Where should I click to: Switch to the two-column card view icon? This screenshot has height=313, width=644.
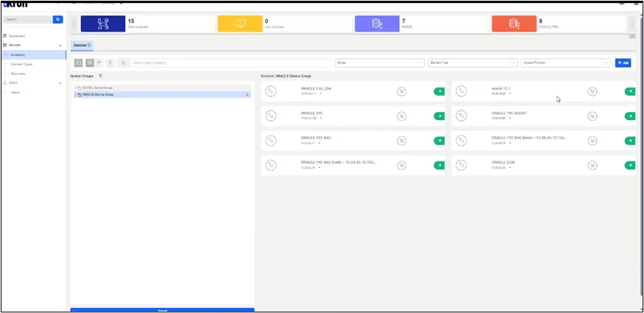click(x=90, y=63)
